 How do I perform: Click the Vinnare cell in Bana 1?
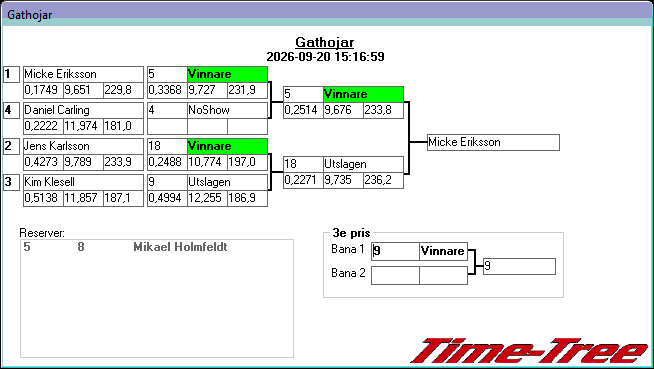(443, 251)
